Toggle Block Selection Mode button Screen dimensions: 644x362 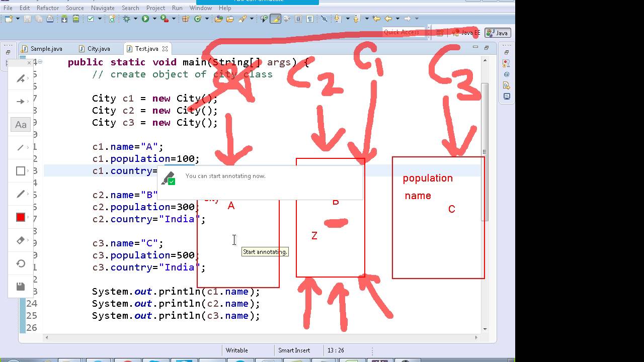(x=298, y=19)
